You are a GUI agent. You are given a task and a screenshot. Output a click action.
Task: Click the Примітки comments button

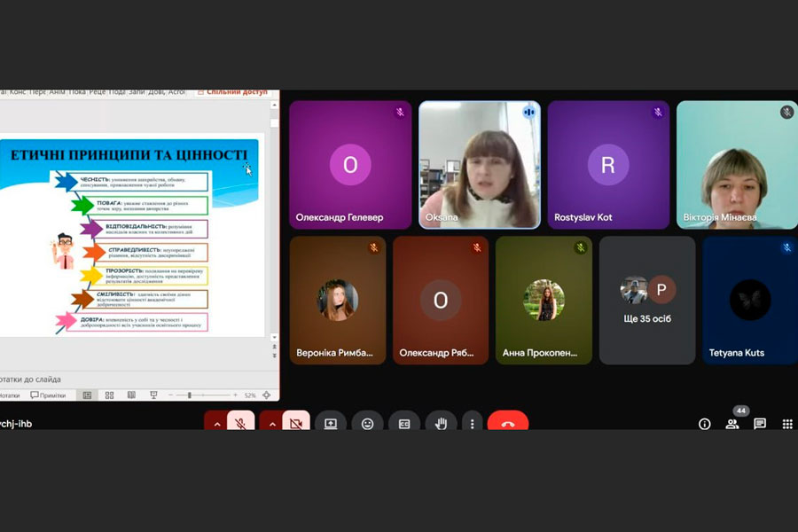[49, 395]
